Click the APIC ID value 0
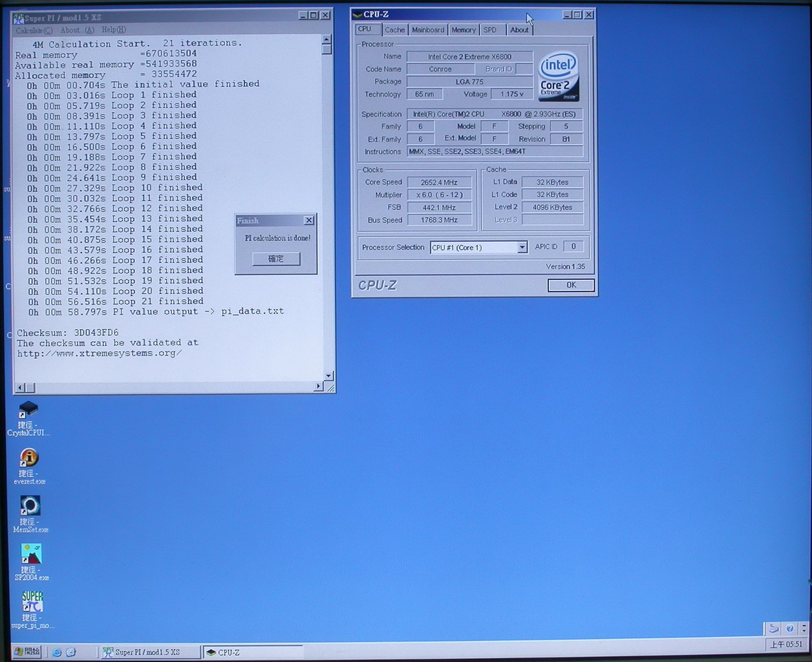 pyautogui.click(x=573, y=246)
